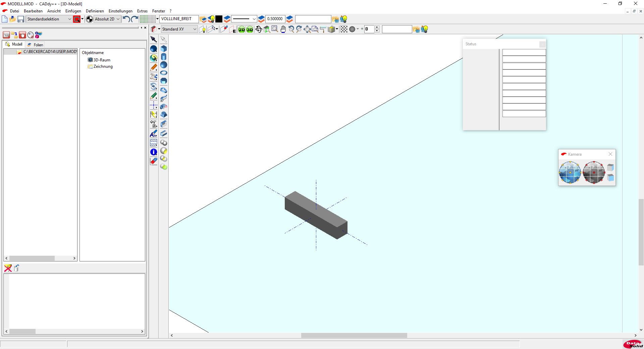Image resolution: width=644 pixels, height=349 pixels.
Task: Select the C:\BECKERCAD14\USER\MOD path entry
Action: [47, 52]
